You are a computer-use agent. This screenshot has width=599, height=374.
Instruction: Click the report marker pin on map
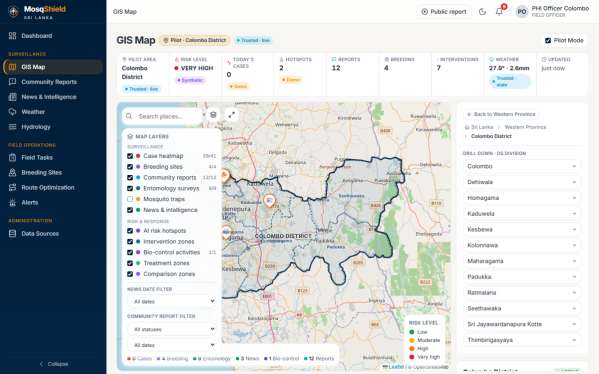(x=269, y=201)
